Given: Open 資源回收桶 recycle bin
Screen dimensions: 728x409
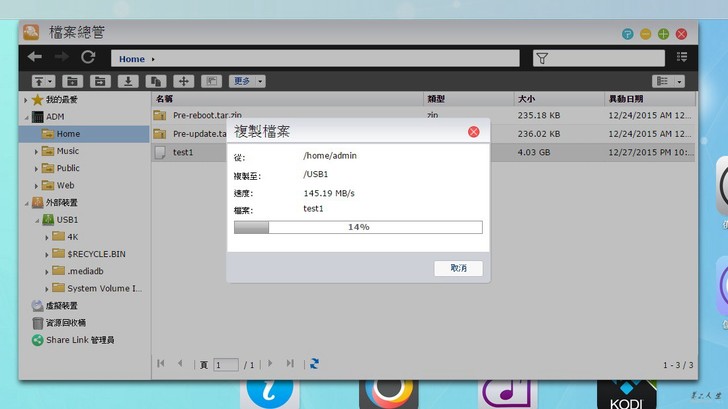Looking at the screenshot, I should 65,323.
